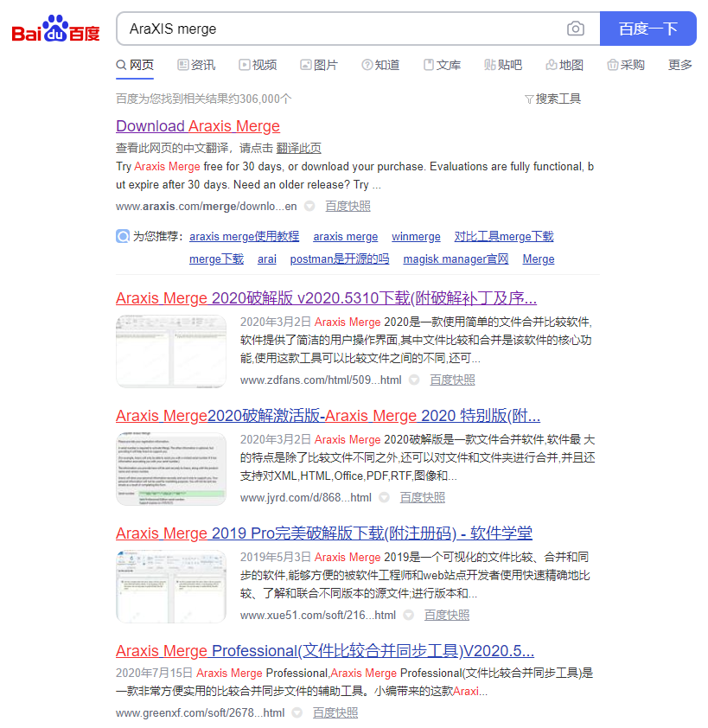
Task: Open suggestion merge下载
Action: [216, 259]
